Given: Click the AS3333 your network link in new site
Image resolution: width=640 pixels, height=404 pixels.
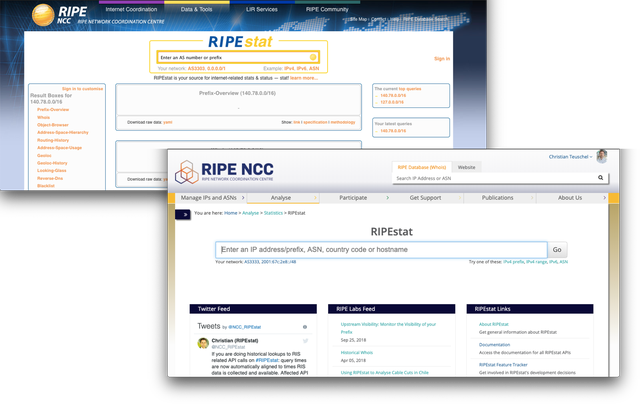Looking at the screenshot, I should (251, 262).
